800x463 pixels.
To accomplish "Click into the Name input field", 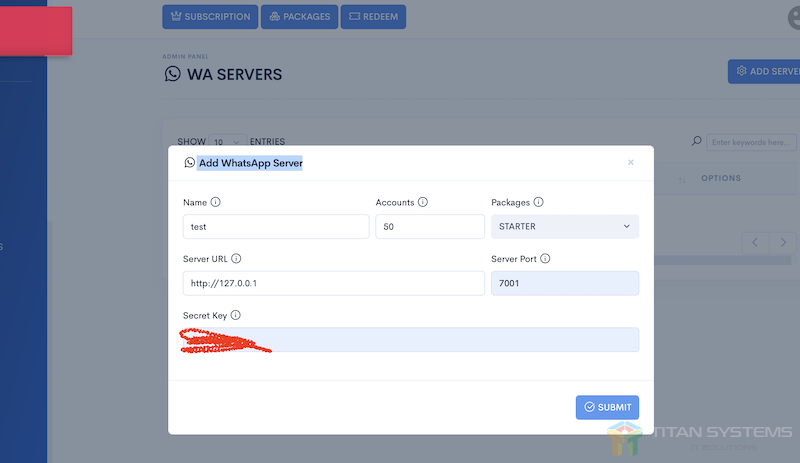I will tap(276, 227).
